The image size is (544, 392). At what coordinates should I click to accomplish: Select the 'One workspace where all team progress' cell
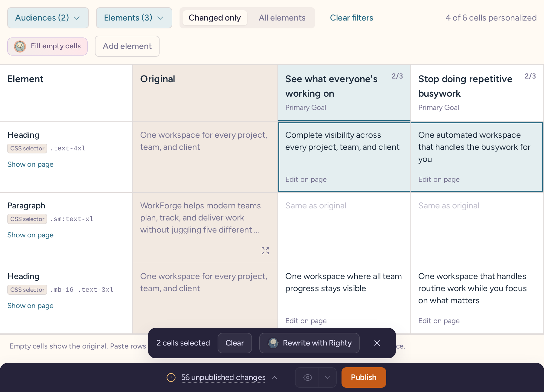coord(344,298)
